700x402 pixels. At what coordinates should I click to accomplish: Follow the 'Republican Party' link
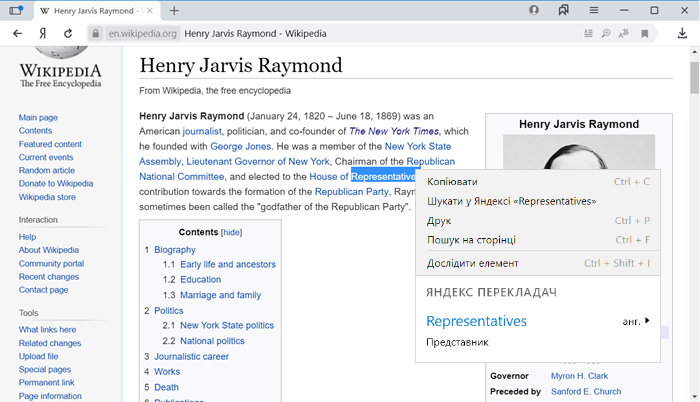(x=351, y=192)
